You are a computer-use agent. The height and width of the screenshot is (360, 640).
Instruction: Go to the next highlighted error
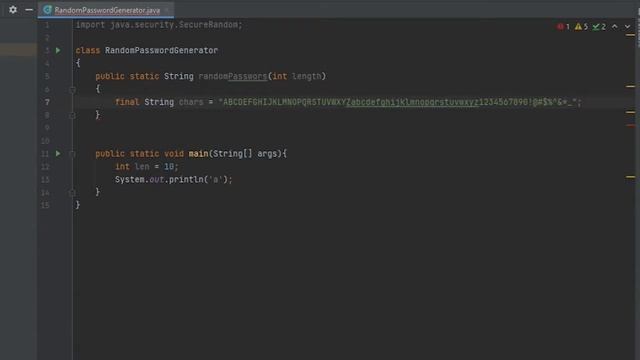pyautogui.click(x=627, y=27)
